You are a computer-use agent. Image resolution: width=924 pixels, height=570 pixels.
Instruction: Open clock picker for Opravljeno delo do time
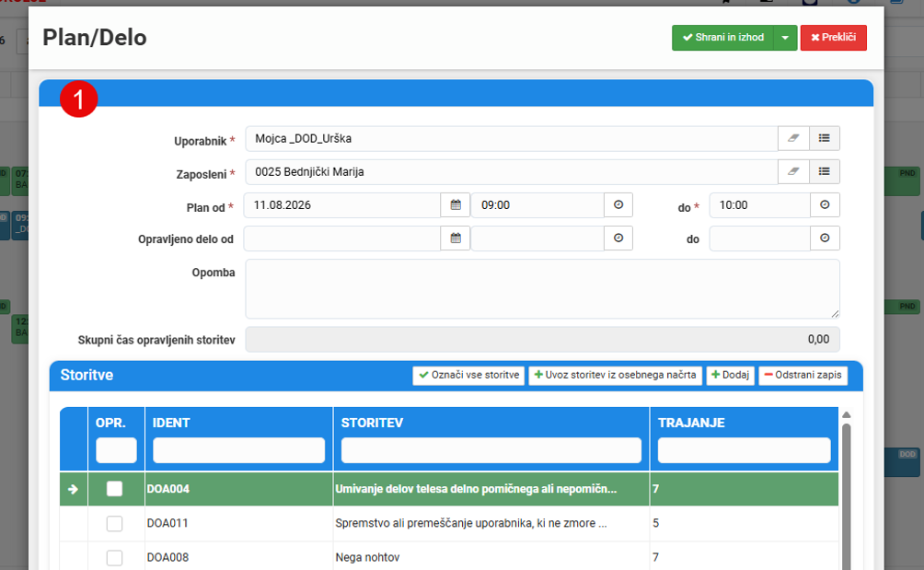tap(825, 238)
